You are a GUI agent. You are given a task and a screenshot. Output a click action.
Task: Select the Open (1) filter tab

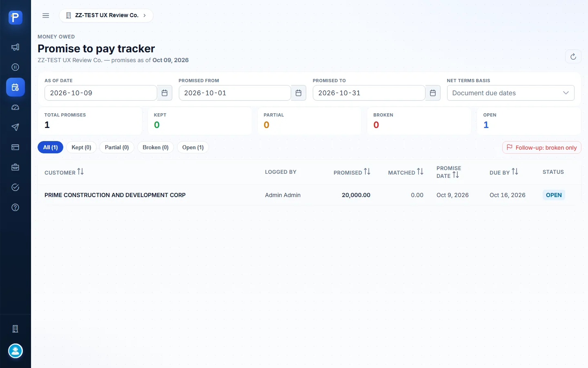click(193, 147)
